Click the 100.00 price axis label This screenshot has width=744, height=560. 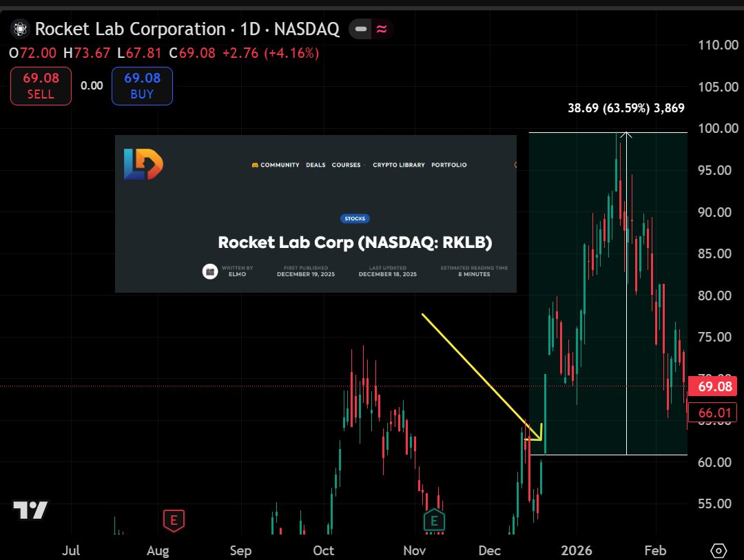[x=718, y=128]
